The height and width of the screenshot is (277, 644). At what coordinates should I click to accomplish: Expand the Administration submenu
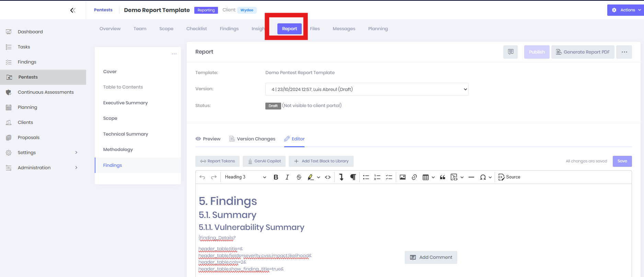76,168
